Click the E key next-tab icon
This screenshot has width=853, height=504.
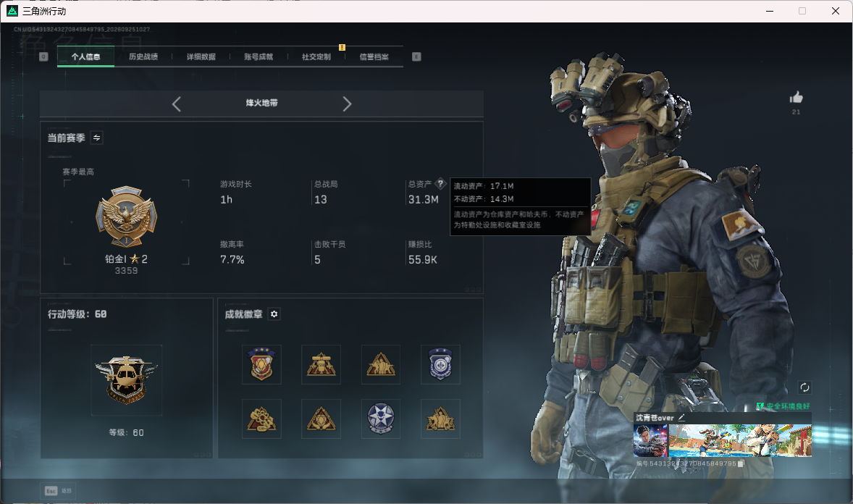[416, 56]
